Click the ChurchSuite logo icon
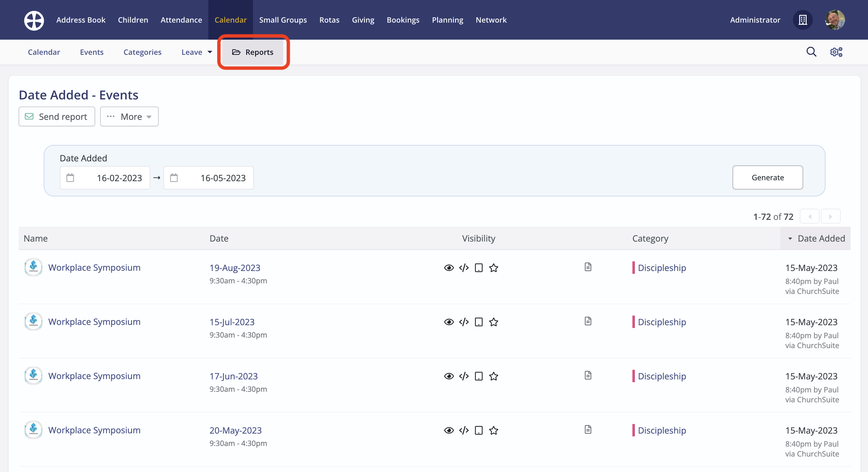The image size is (868, 472). coord(34,20)
